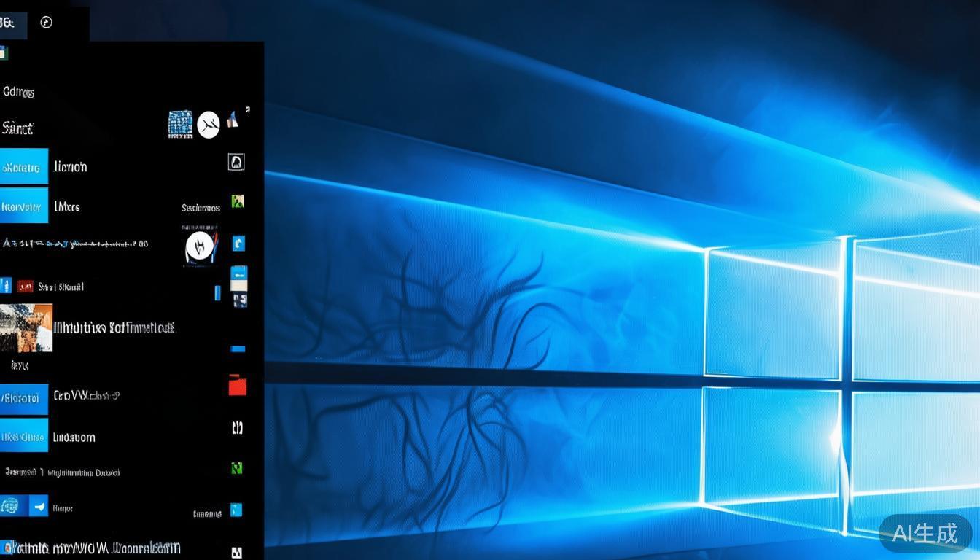Click the blue globe icon
The height and width of the screenshot is (560, 980).
point(10,505)
